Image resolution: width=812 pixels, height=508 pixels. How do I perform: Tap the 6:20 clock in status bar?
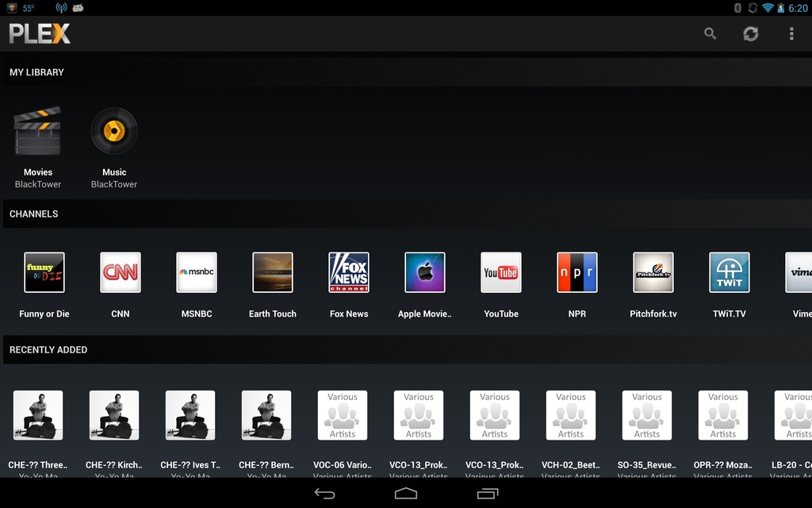point(798,8)
